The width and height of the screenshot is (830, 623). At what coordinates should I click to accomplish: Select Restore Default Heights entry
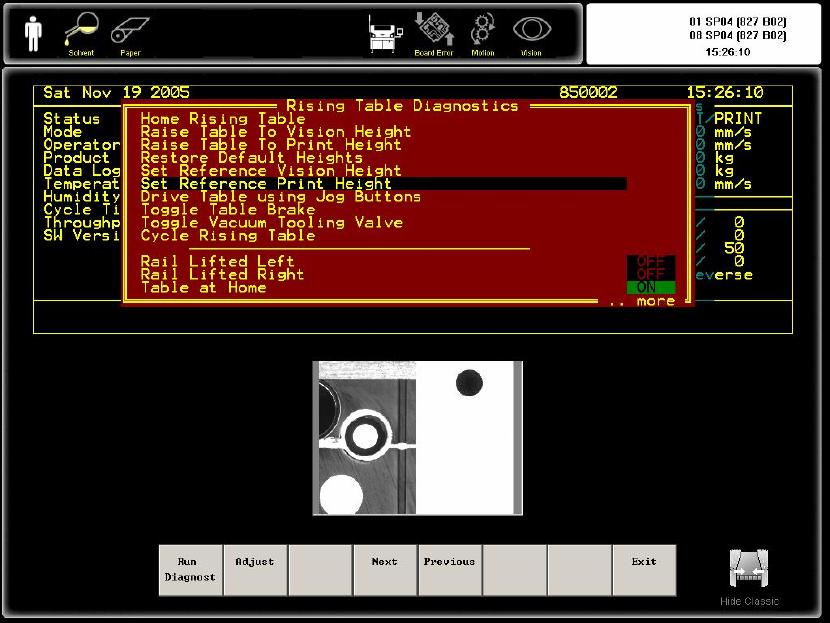coord(251,157)
